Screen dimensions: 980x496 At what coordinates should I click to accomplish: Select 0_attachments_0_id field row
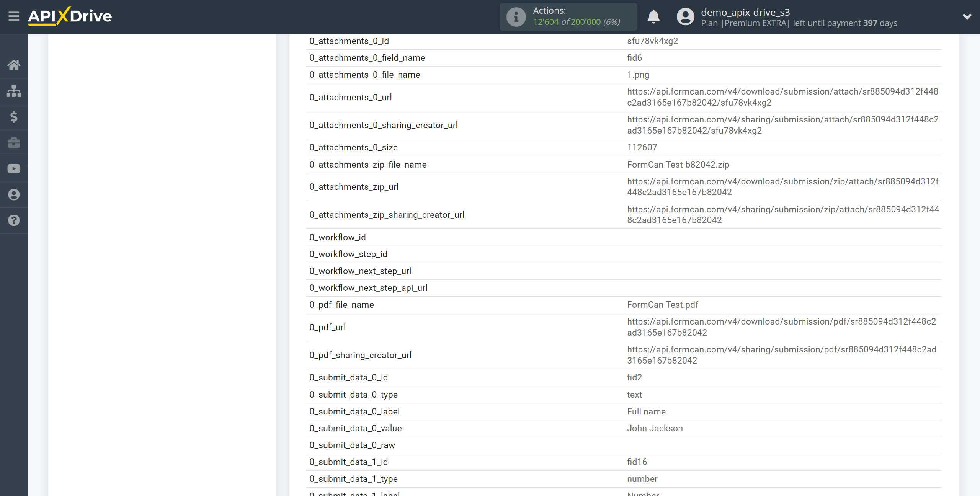(x=624, y=41)
